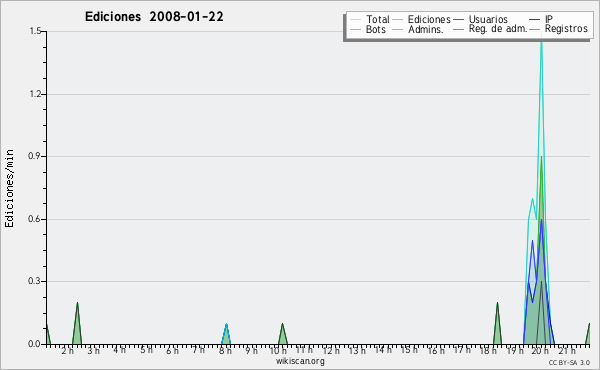The height and width of the screenshot is (370, 600).
Task: Click the 'CC BY-SA 3.0' license text
Action: pyautogui.click(x=569, y=362)
